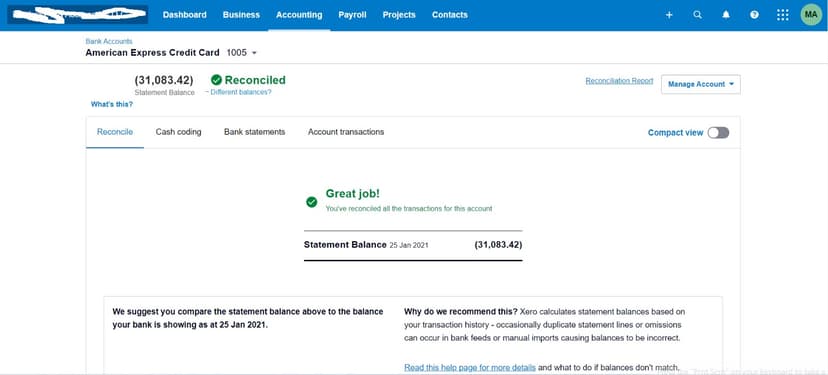
Task: Open the search magnifier icon
Action: [x=698, y=15]
